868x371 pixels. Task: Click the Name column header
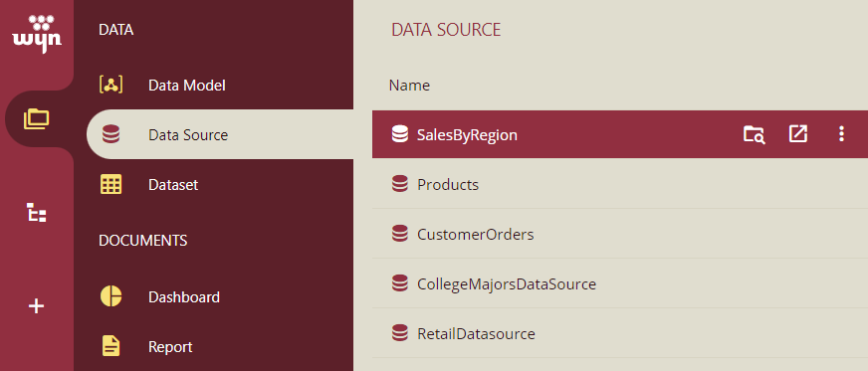(x=409, y=86)
